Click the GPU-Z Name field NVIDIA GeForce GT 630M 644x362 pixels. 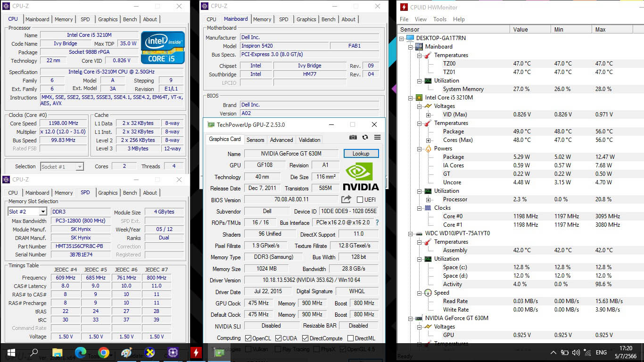291,154
